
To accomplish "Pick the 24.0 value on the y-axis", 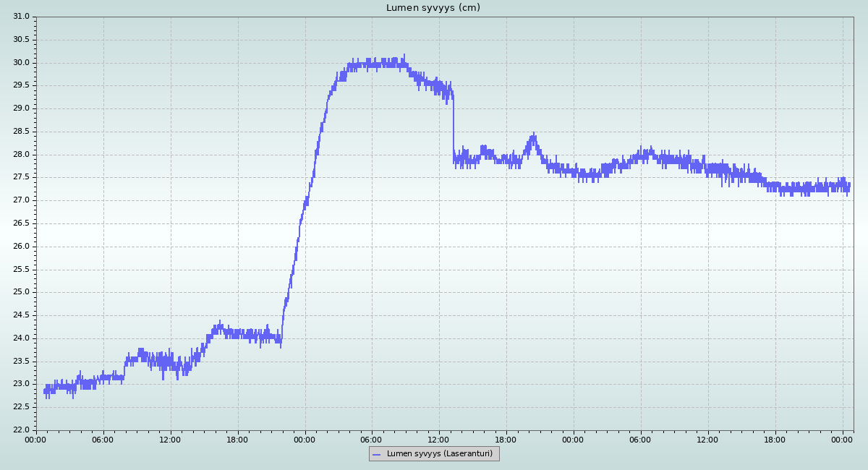I will point(21,338).
